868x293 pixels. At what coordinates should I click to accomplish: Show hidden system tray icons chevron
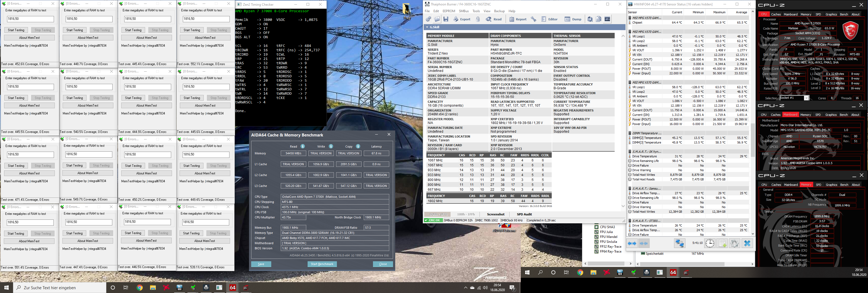[x=466, y=288]
